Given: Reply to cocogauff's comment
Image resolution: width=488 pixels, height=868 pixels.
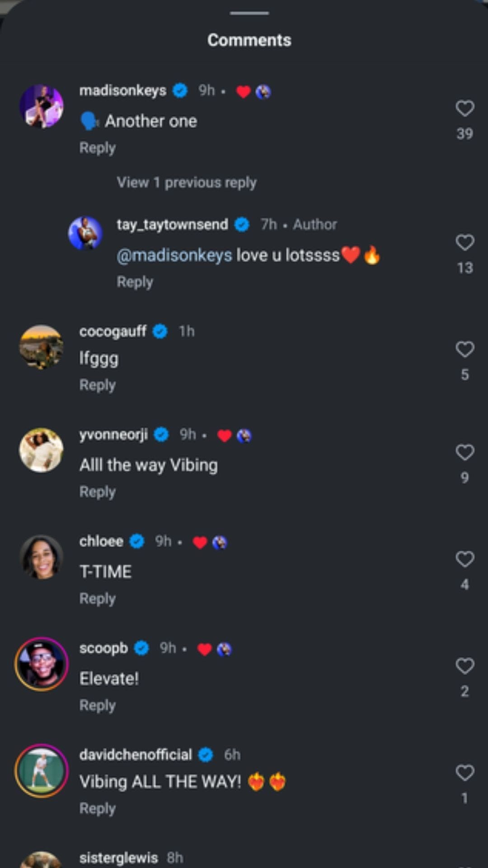Looking at the screenshot, I should pos(98,385).
